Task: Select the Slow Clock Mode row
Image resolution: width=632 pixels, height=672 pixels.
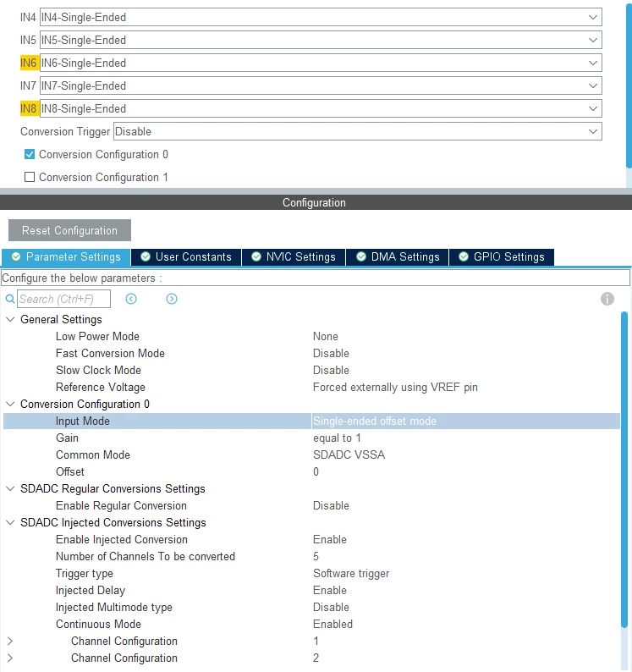Action: point(311,371)
